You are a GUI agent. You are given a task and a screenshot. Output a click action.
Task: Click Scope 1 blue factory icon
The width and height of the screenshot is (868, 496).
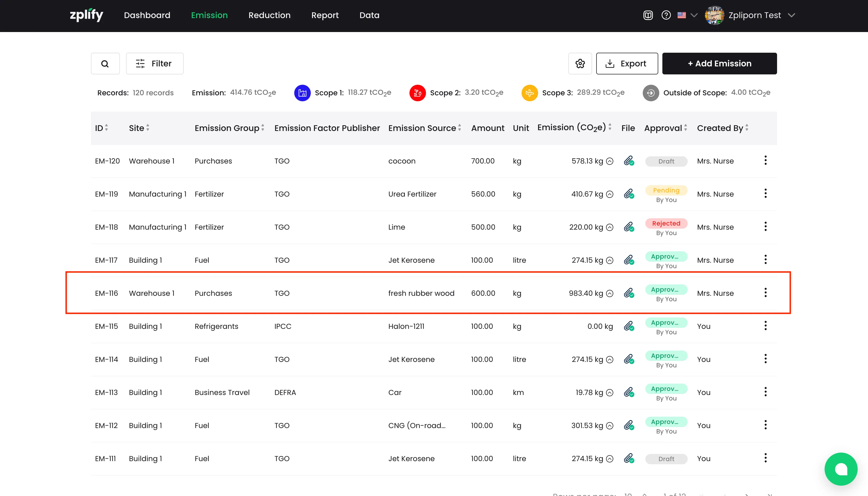pos(302,93)
